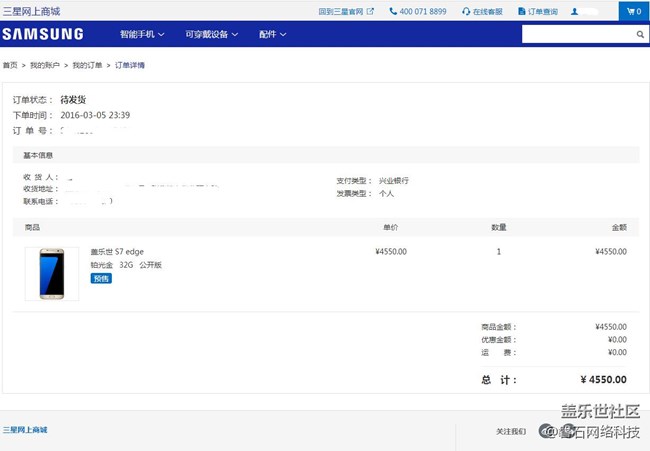Viewport: 650px width, 451px height.
Task: Open 在线客服 online support
Action: (x=482, y=11)
